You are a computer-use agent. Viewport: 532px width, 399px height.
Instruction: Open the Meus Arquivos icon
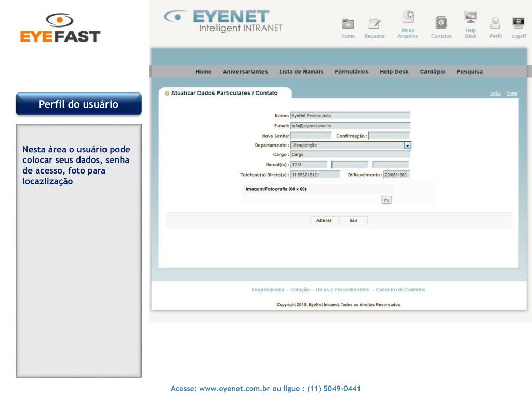[408, 17]
